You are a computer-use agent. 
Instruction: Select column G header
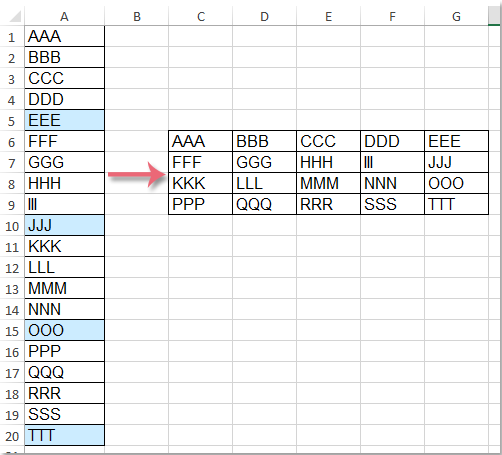tap(456, 17)
